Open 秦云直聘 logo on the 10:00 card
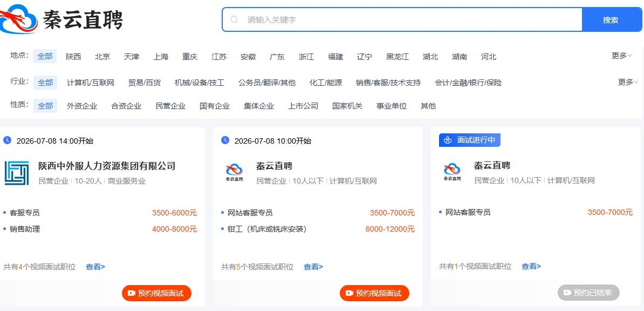 pos(235,173)
